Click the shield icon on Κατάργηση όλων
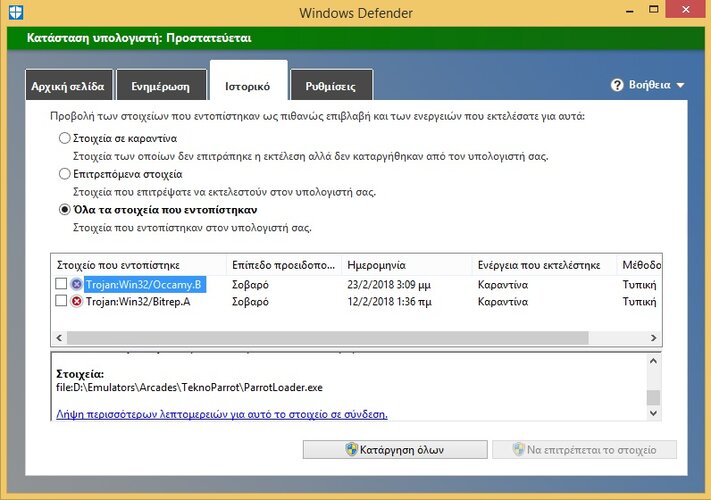The width and height of the screenshot is (711, 500). point(351,449)
